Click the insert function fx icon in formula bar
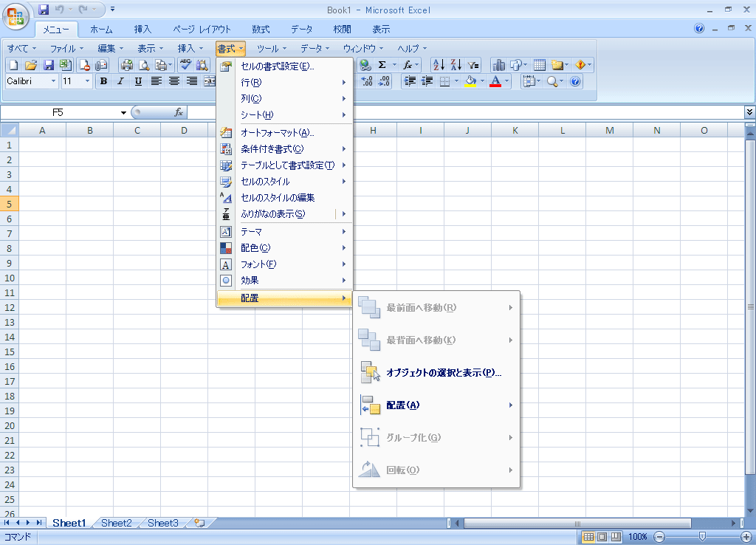756x545 pixels. pos(179,112)
